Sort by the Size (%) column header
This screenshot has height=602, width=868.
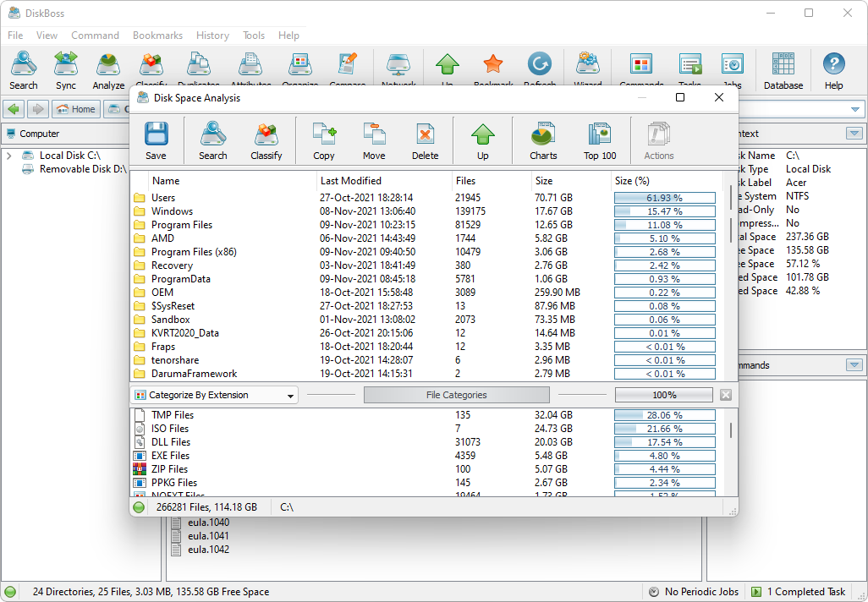667,181
